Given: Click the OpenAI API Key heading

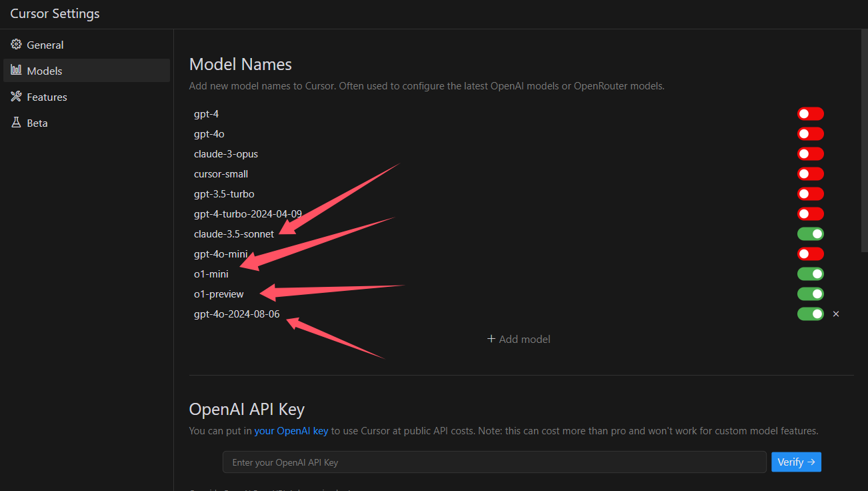Looking at the screenshot, I should coord(247,409).
